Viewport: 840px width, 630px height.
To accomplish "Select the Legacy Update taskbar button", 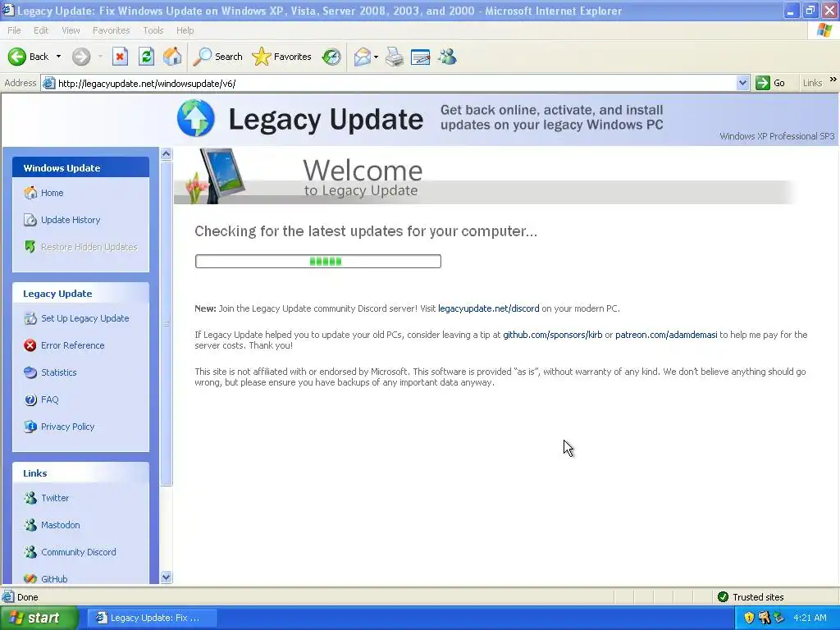I will pos(151,618).
